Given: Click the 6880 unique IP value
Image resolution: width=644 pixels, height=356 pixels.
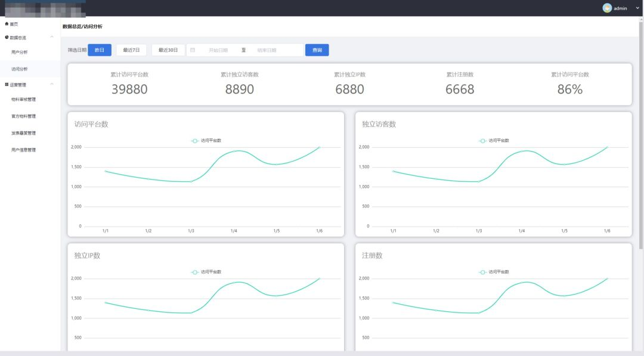Looking at the screenshot, I should point(349,89).
